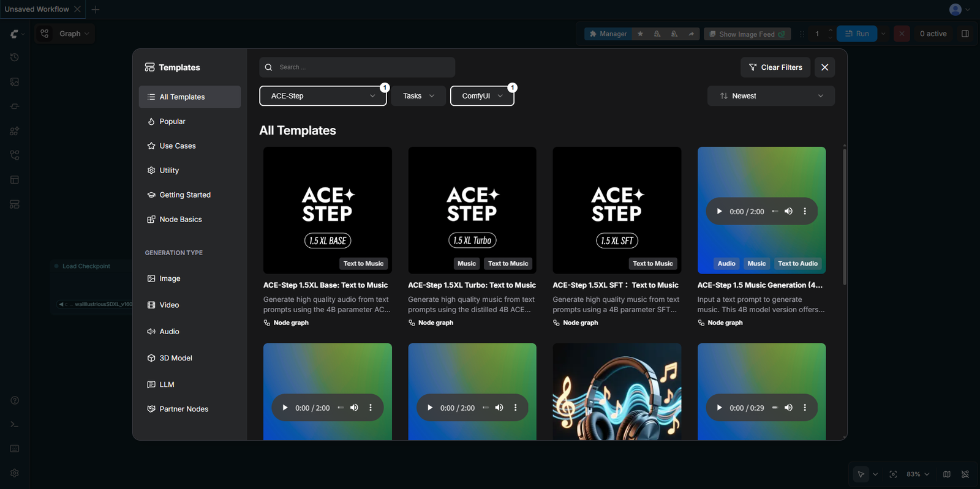Image resolution: width=980 pixels, height=489 pixels.
Task: Select the Popular category
Action: (190, 121)
